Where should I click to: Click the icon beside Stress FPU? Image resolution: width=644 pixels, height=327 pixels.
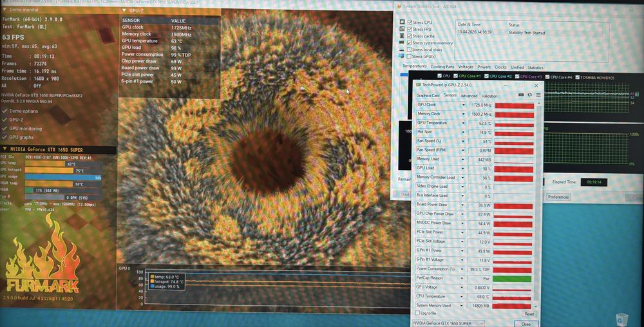(x=402, y=29)
